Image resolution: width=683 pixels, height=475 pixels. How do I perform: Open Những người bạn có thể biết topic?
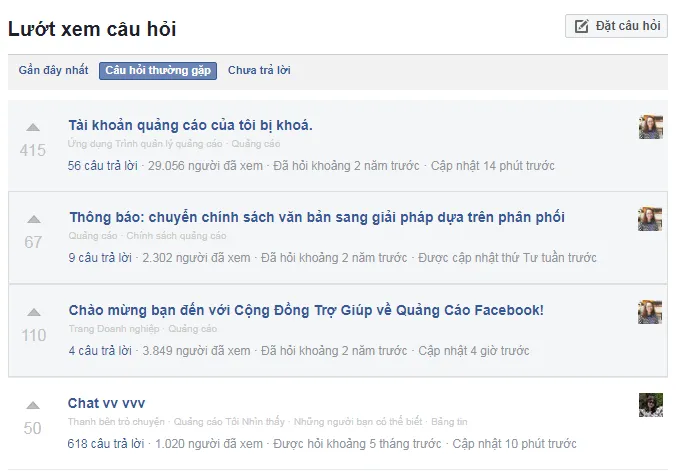(358, 422)
